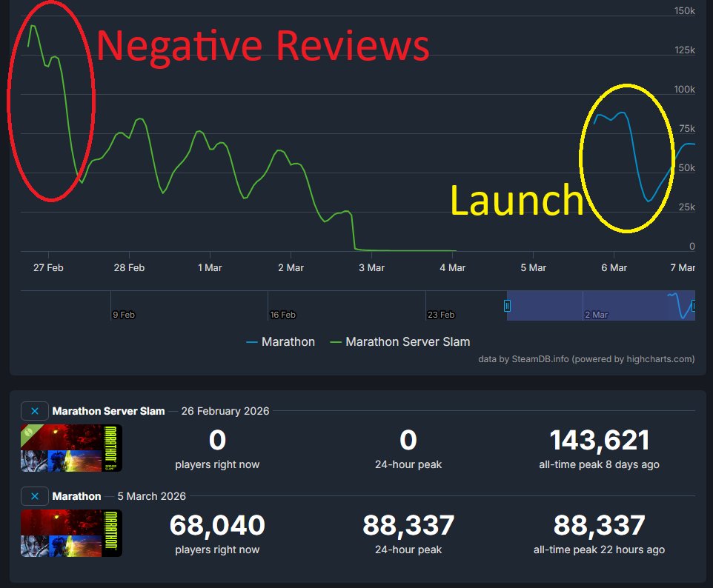Click the '1 Mar' x-axis label
The height and width of the screenshot is (588, 713).
tap(210, 267)
